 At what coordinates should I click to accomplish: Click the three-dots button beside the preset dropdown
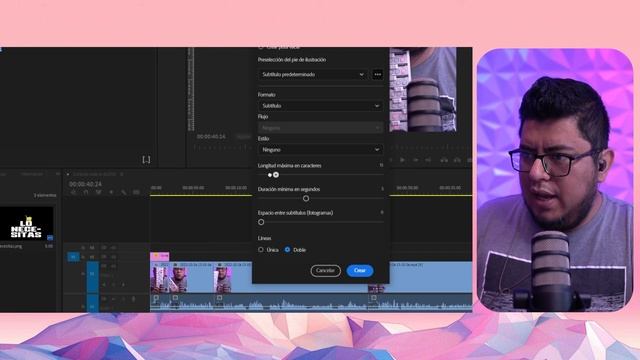click(x=378, y=75)
